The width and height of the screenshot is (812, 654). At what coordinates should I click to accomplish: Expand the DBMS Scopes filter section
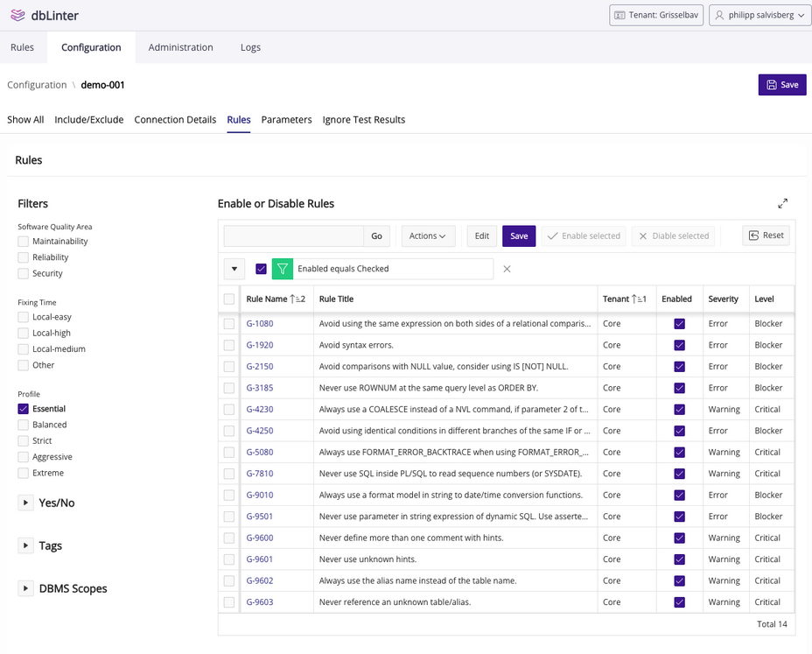point(24,588)
